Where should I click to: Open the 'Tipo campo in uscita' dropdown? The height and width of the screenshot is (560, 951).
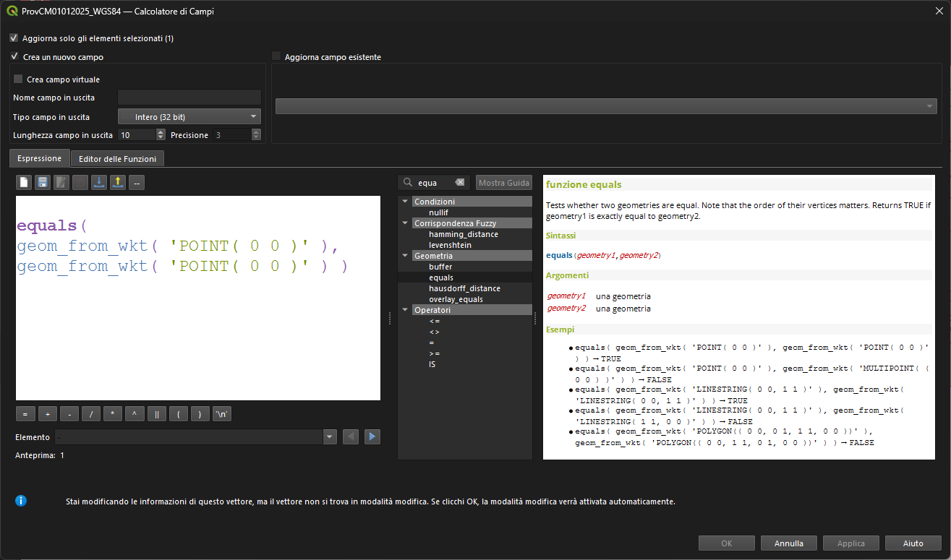point(189,116)
